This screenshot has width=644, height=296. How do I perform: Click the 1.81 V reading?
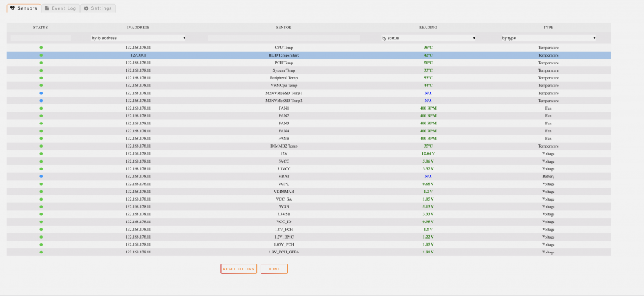click(428, 252)
